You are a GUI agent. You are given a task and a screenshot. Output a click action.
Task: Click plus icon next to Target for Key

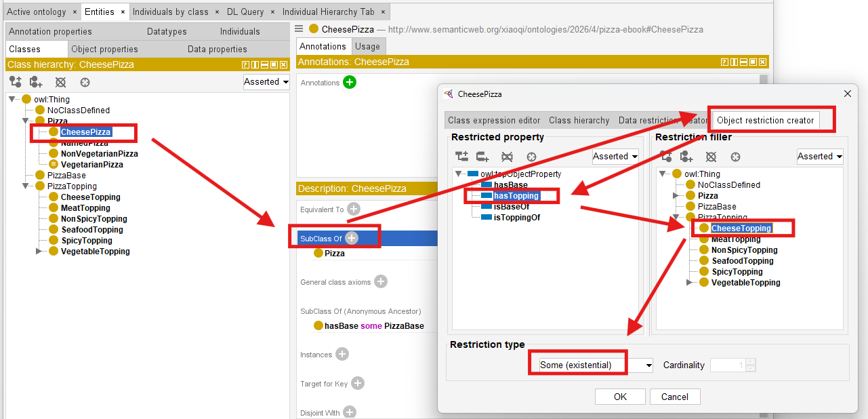coord(358,383)
